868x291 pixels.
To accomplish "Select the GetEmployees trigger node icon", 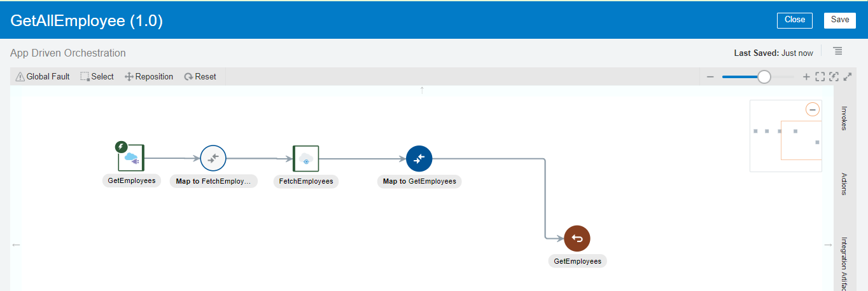I will pyautogui.click(x=132, y=158).
